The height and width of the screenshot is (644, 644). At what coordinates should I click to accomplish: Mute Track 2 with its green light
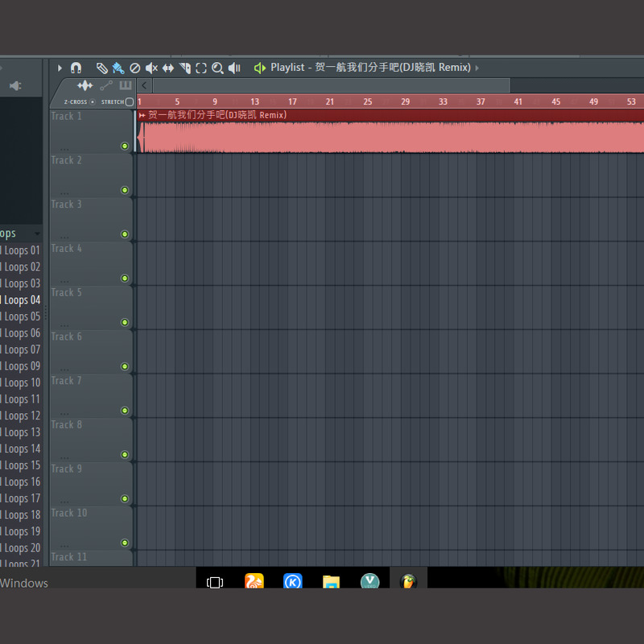click(125, 190)
